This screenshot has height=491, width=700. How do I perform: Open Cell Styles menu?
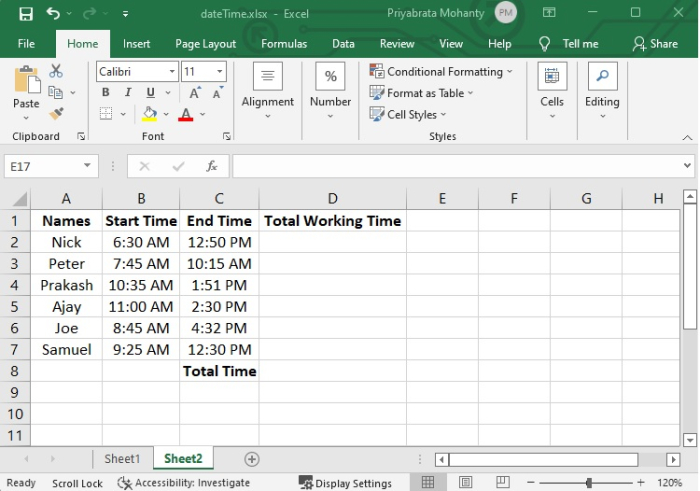point(408,114)
